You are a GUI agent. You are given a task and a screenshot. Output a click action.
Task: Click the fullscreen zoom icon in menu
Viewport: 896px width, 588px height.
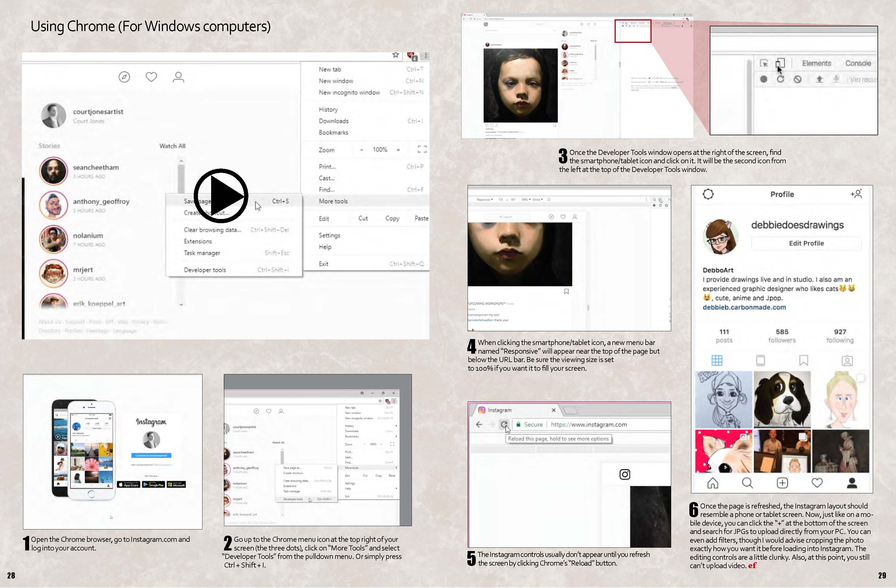[422, 150]
